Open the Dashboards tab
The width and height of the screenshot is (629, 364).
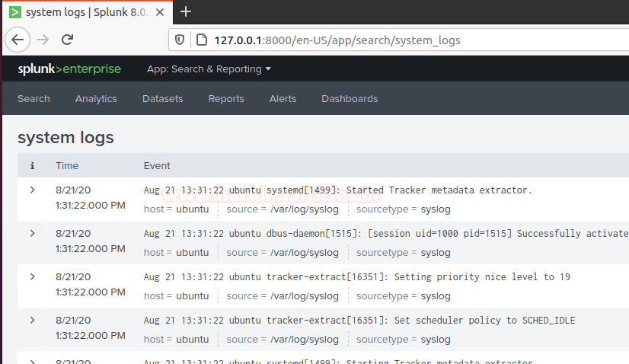350,99
